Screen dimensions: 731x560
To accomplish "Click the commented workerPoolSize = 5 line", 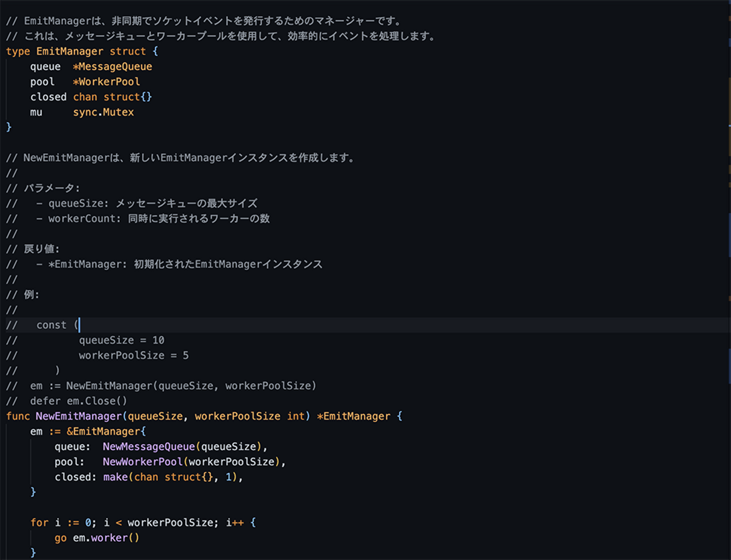I will pos(134,355).
